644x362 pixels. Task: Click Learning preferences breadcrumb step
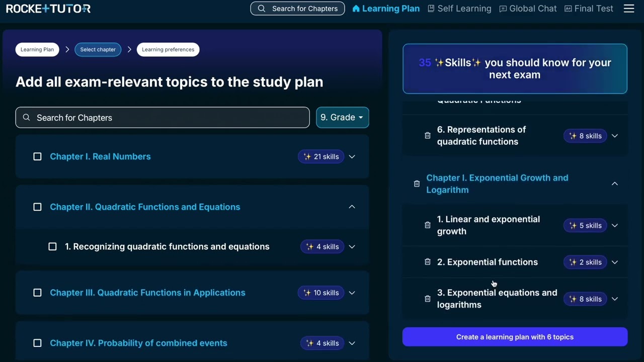168,49
